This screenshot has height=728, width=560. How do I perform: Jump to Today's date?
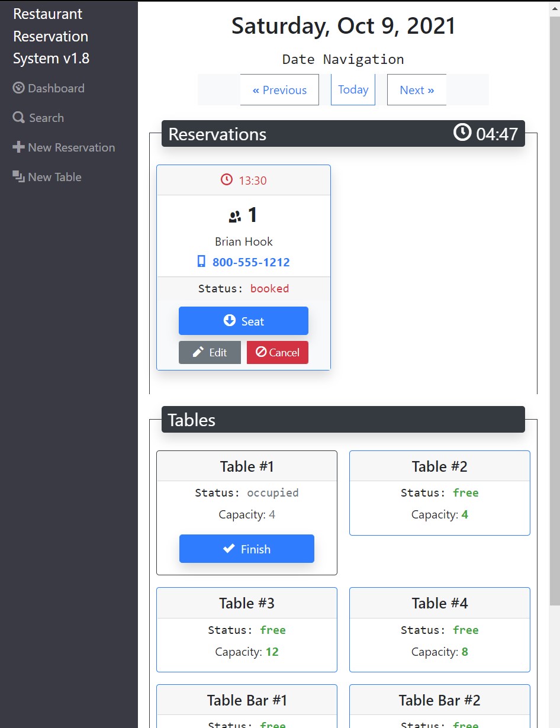click(x=353, y=90)
